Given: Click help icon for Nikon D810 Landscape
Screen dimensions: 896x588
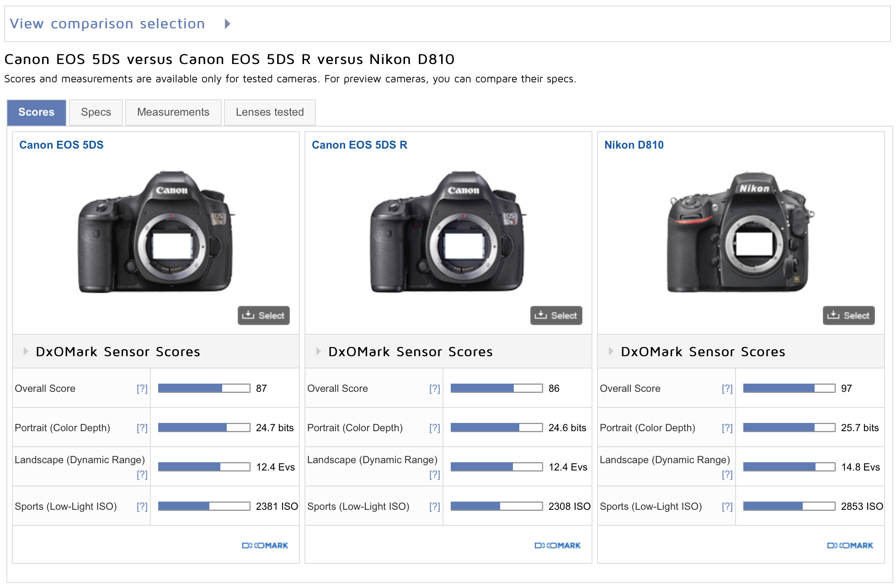Looking at the screenshot, I should (x=727, y=475).
